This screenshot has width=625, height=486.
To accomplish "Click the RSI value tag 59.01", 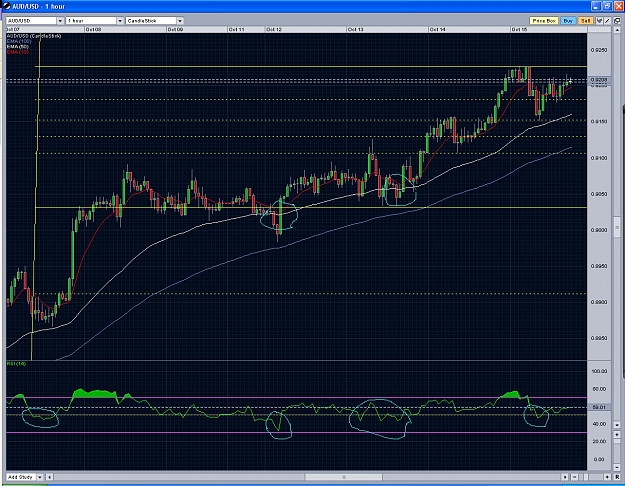I will point(599,407).
